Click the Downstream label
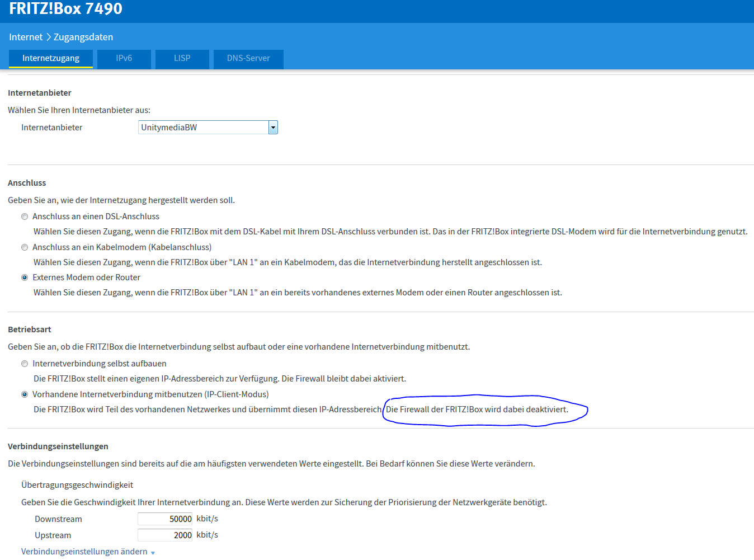 pyautogui.click(x=58, y=519)
